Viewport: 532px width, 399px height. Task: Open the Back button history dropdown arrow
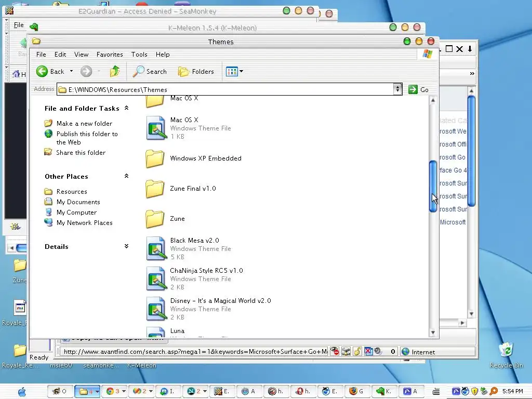[x=71, y=71]
